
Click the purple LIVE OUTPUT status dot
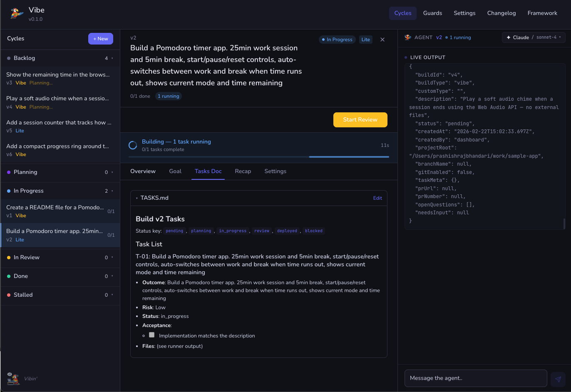(x=406, y=57)
